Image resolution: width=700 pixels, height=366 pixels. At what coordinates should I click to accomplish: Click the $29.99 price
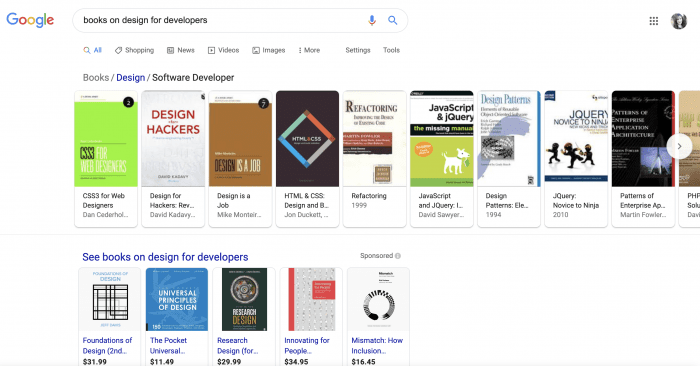229,362
